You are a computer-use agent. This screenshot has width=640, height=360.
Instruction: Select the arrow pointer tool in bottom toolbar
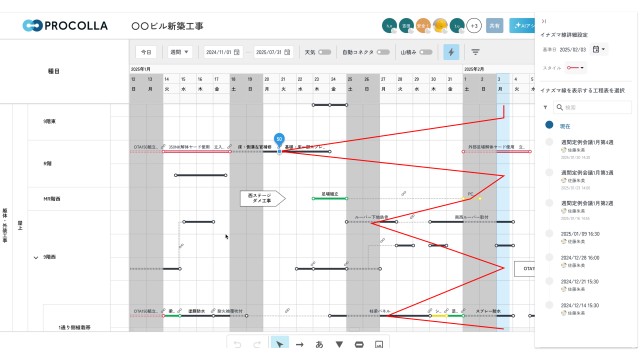pyautogui.click(x=280, y=344)
